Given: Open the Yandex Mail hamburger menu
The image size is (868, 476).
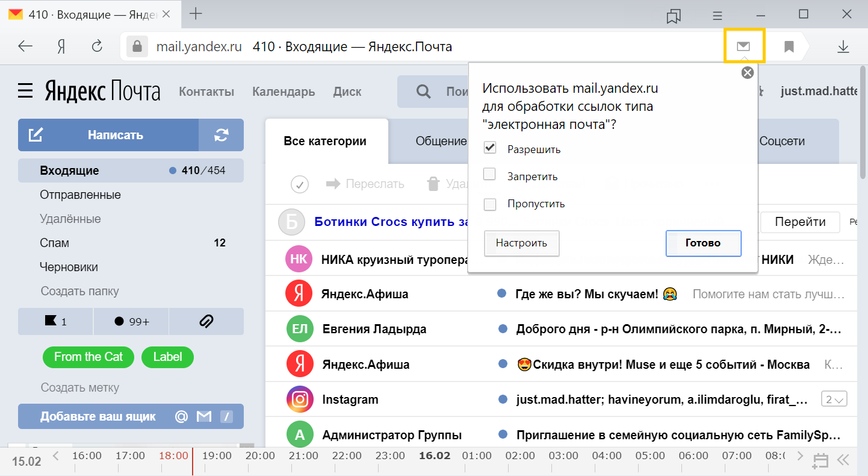Looking at the screenshot, I should 25,92.
